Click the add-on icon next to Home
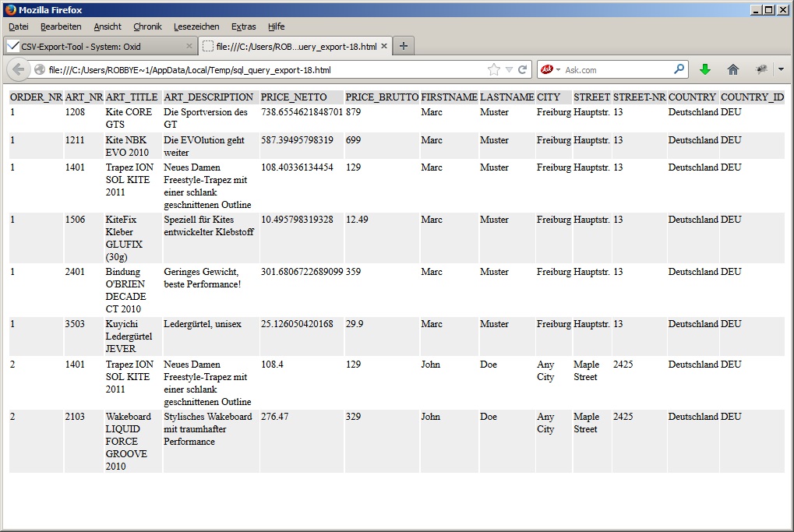This screenshot has width=794, height=532. [x=760, y=70]
